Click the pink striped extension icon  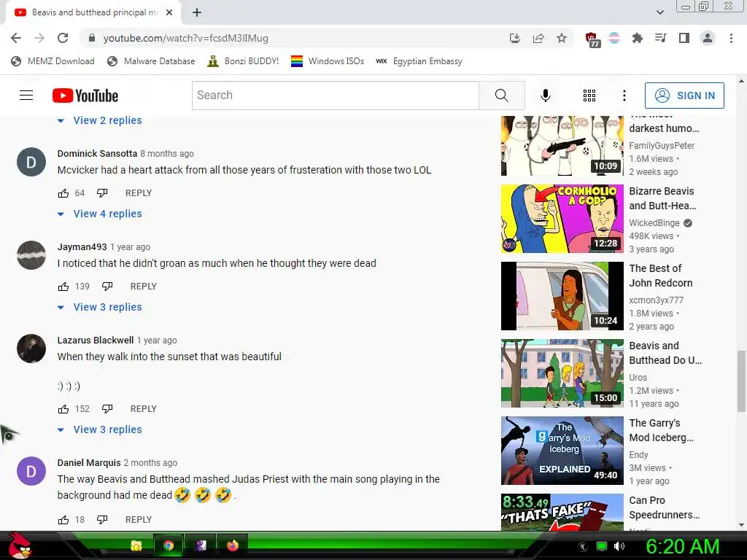(614, 38)
